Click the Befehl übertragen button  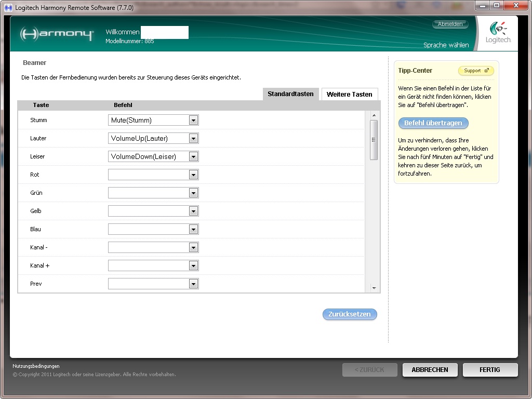click(433, 123)
